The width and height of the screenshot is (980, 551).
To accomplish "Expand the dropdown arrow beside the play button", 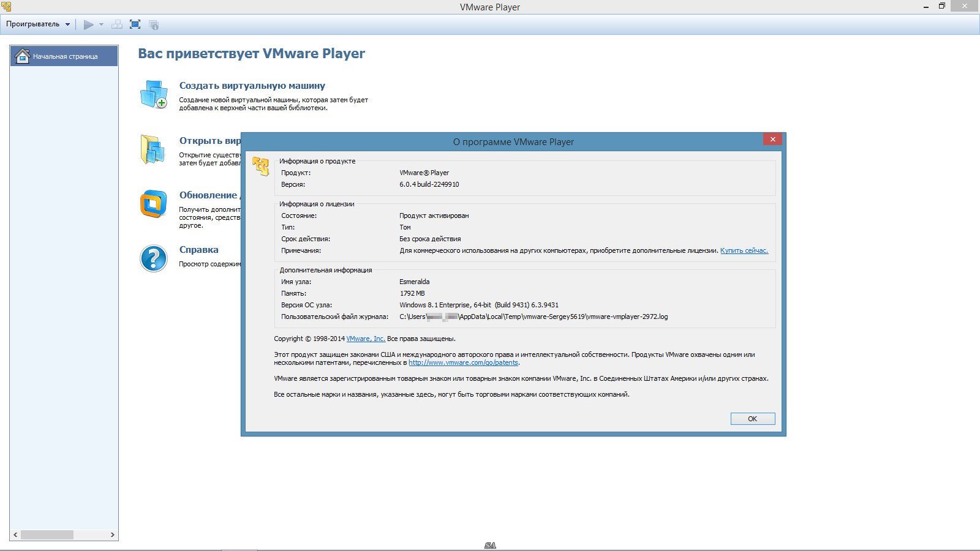I will click(101, 24).
